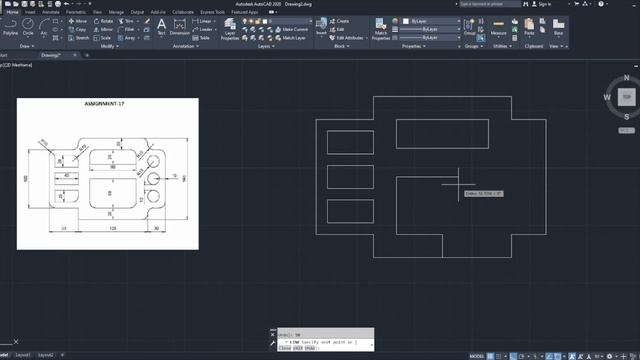This screenshot has height=360, width=640.
Task: Open the ByLayer lineweight dropdown
Action: point(430,29)
